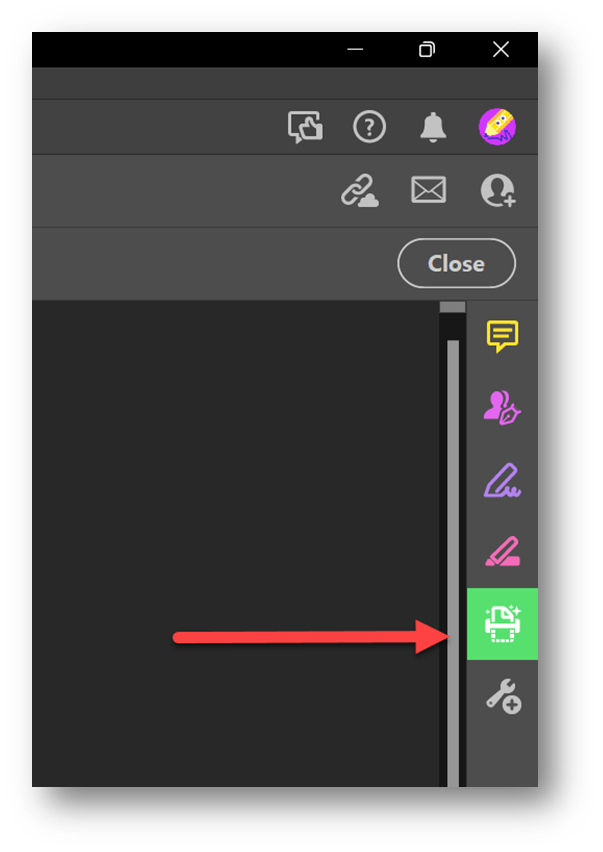603x852 pixels.
Task: Open the yellow Comments tool
Action: 502,338
